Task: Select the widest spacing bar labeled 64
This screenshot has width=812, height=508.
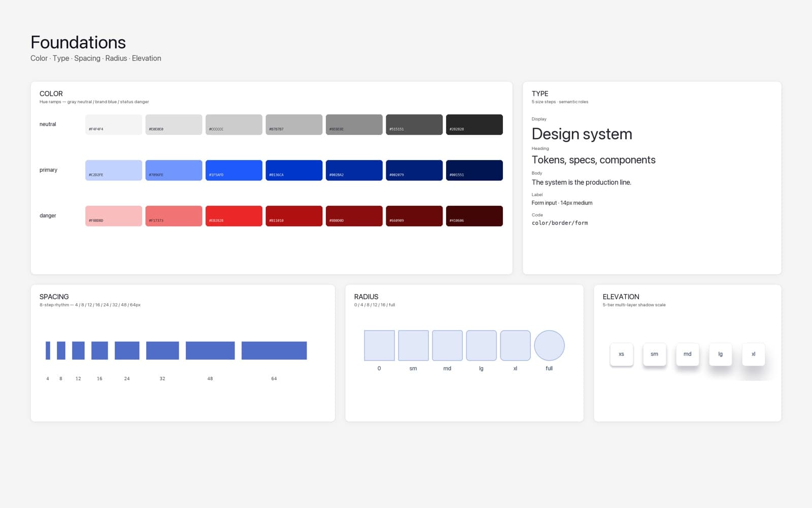Action: tap(274, 351)
